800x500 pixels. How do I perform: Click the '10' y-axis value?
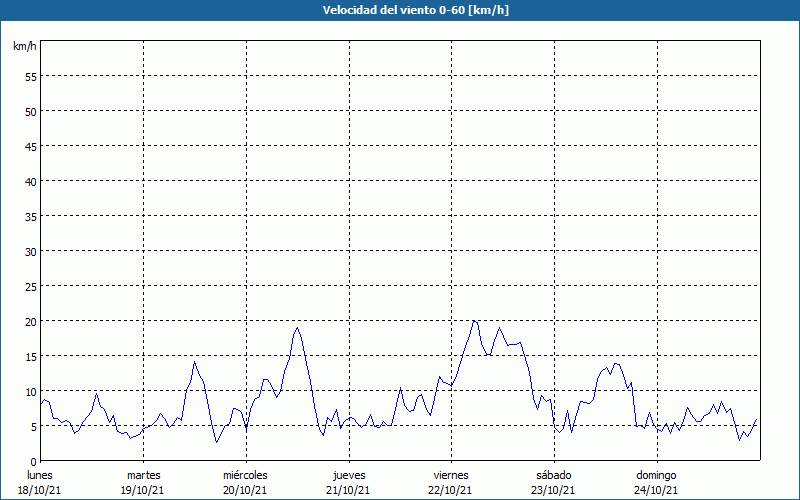pyautogui.click(x=31, y=391)
